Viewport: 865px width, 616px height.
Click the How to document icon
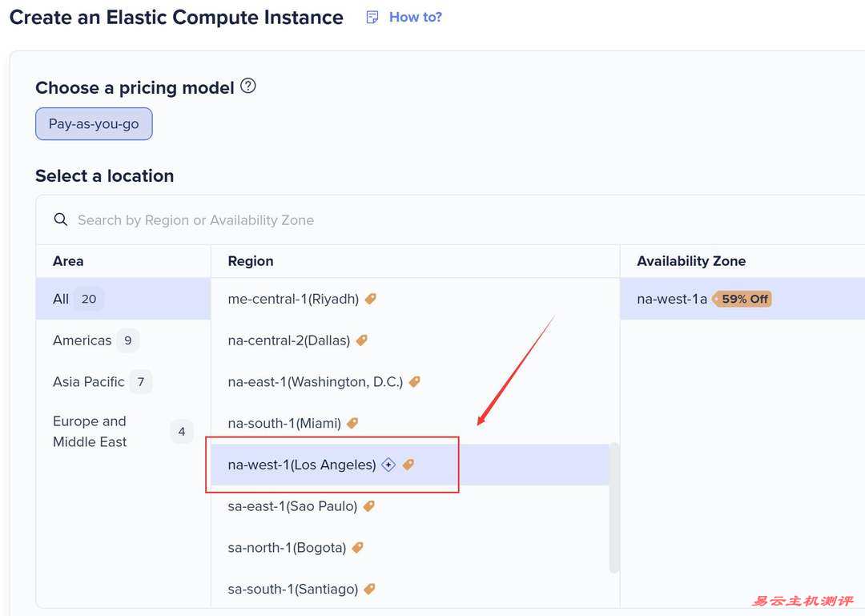(372, 17)
